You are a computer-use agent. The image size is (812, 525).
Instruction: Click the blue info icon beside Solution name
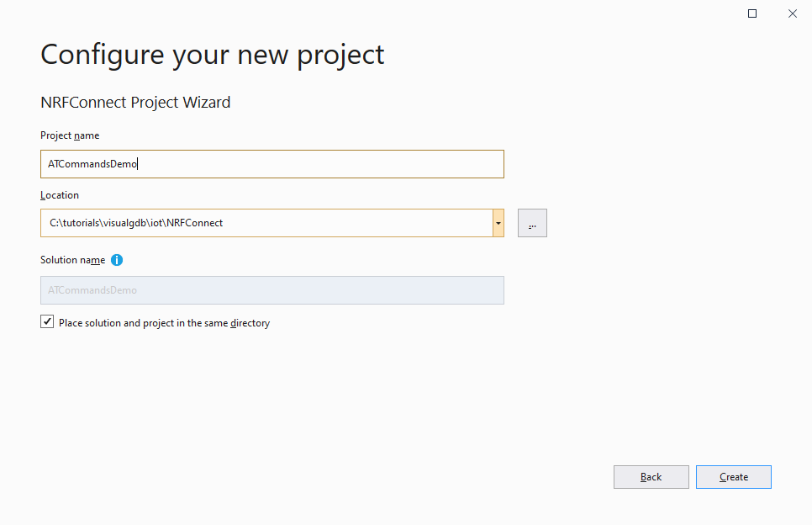pyautogui.click(x=117, y=260)
